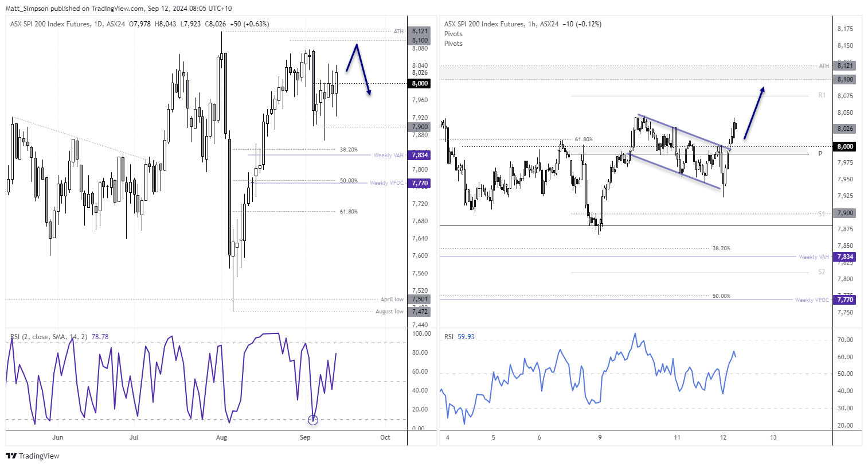Select the 7,472 August low price label
868x466 pixels.
[419, 312]
